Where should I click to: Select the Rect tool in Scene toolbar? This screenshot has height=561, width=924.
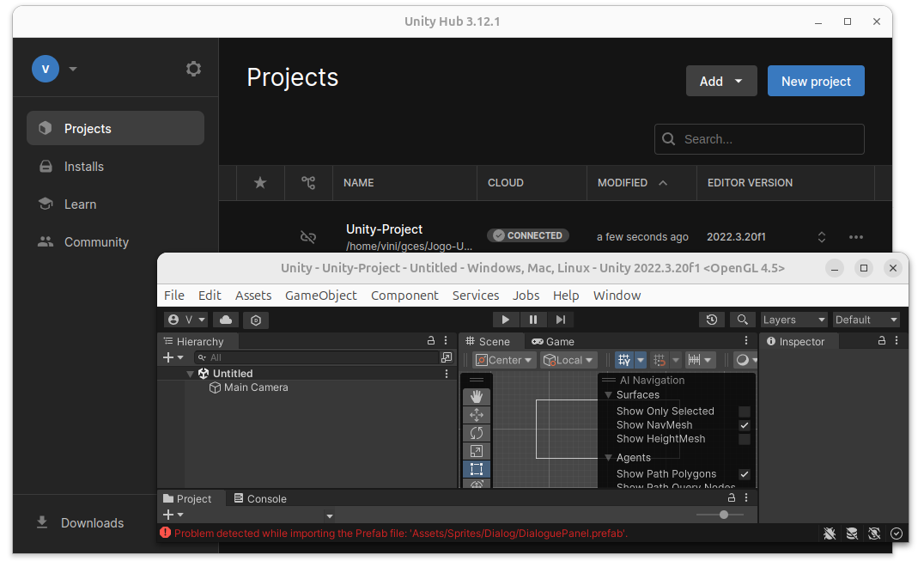tap(477, 469)
